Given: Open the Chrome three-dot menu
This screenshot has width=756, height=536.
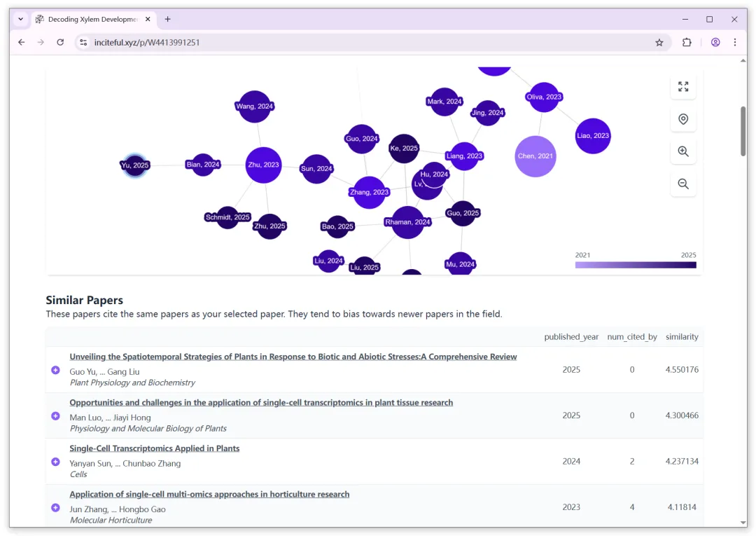Looking at the screenshot, I should (x=735, y=43).
